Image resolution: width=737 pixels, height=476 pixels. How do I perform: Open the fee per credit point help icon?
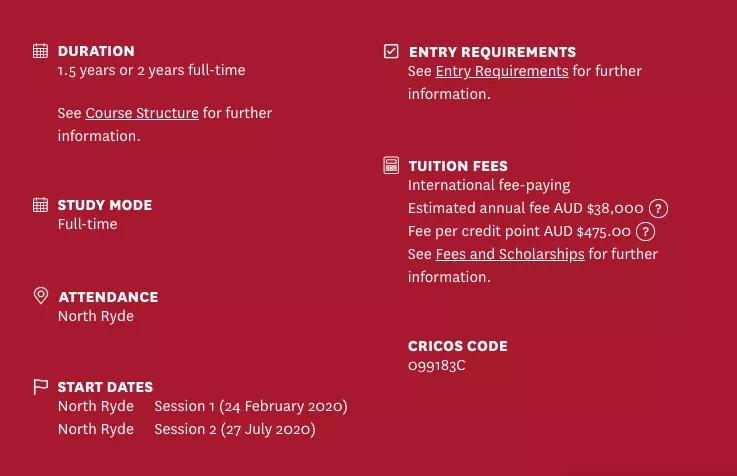coord(646,232)
